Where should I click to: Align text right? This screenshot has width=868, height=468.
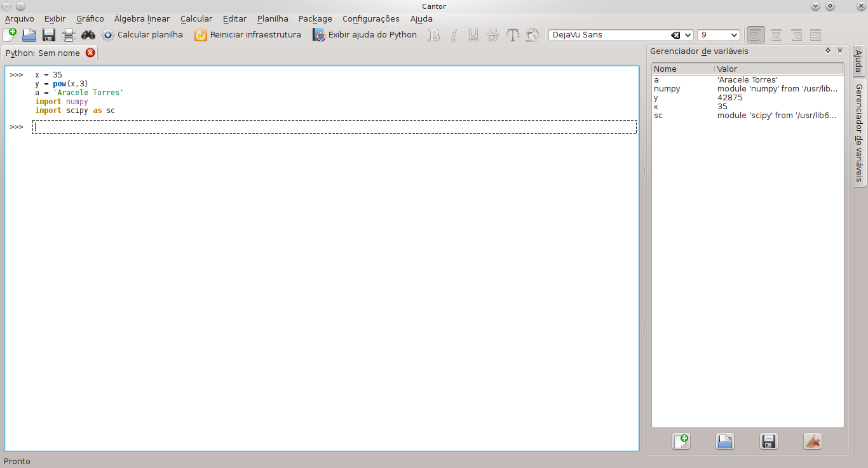796,35
